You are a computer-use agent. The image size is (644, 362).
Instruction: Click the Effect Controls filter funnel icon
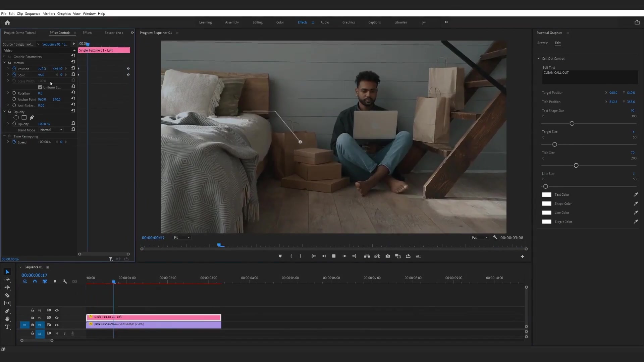click(x=111, y=259)
